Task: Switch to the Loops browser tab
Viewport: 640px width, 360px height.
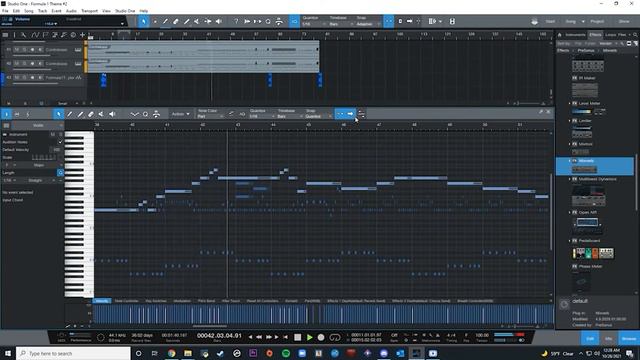Action: coord(610,35)
